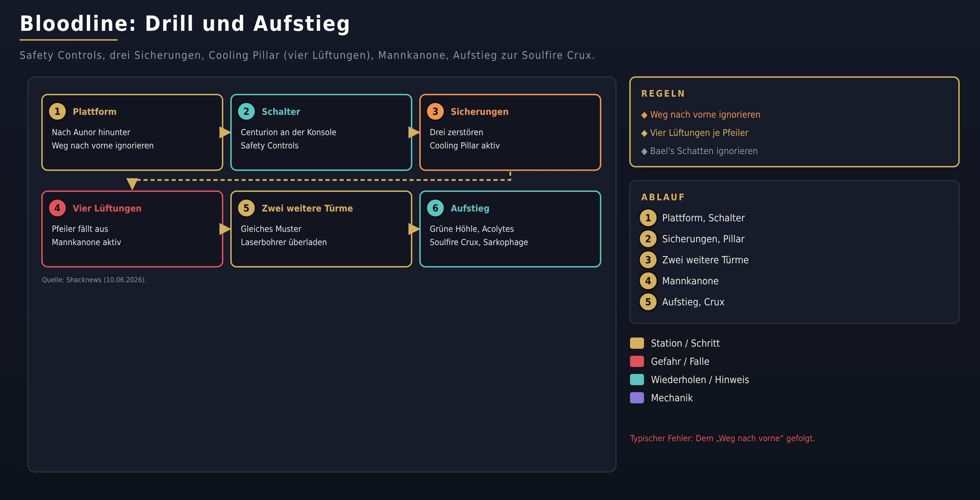
Task: Select the Aufstieg card title
Action: [470, 208]
